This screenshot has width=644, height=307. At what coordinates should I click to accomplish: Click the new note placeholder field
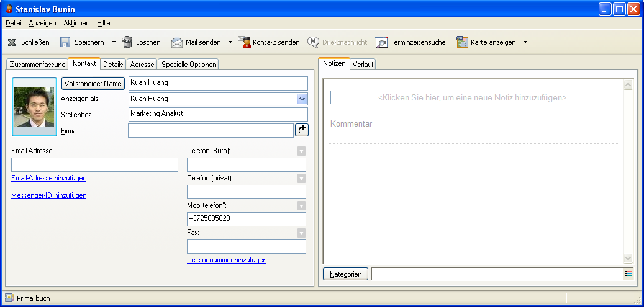coord(472,98)
